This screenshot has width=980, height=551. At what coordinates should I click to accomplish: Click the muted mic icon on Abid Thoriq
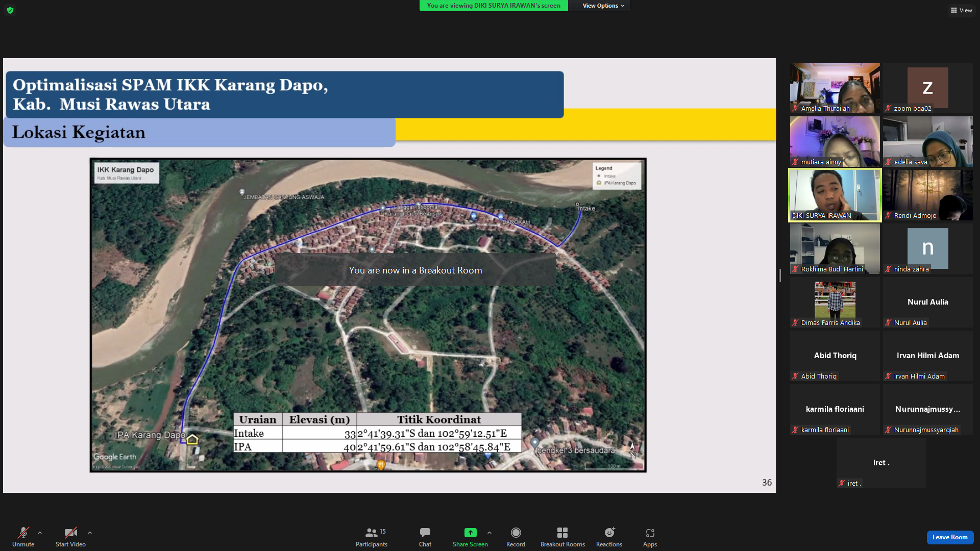coord(795,376)
